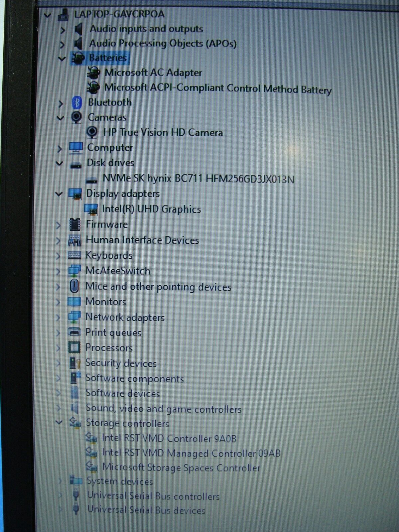Click the Intel(R) UHD Graphics adapter icon

tap(91, 209)
